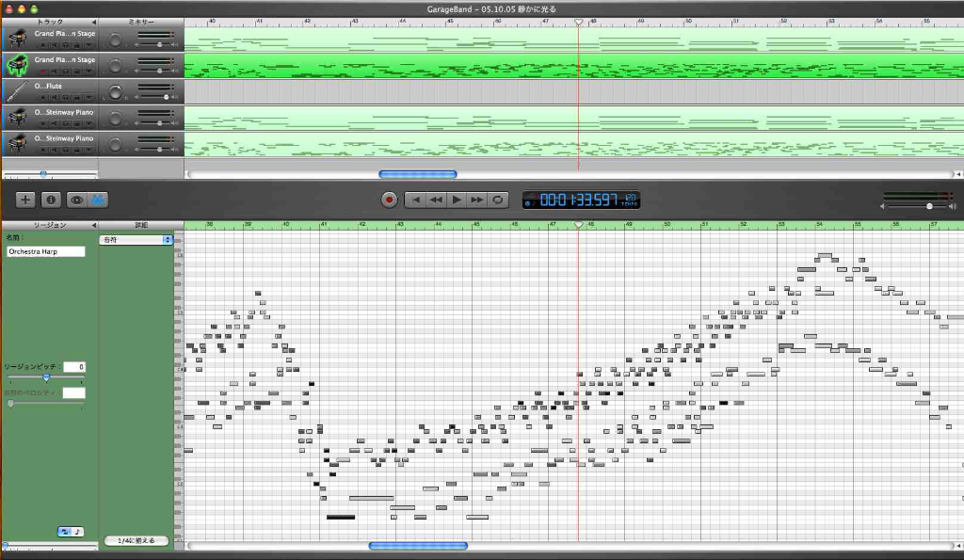Collapse the トラック header triangle

click(93, 21)
